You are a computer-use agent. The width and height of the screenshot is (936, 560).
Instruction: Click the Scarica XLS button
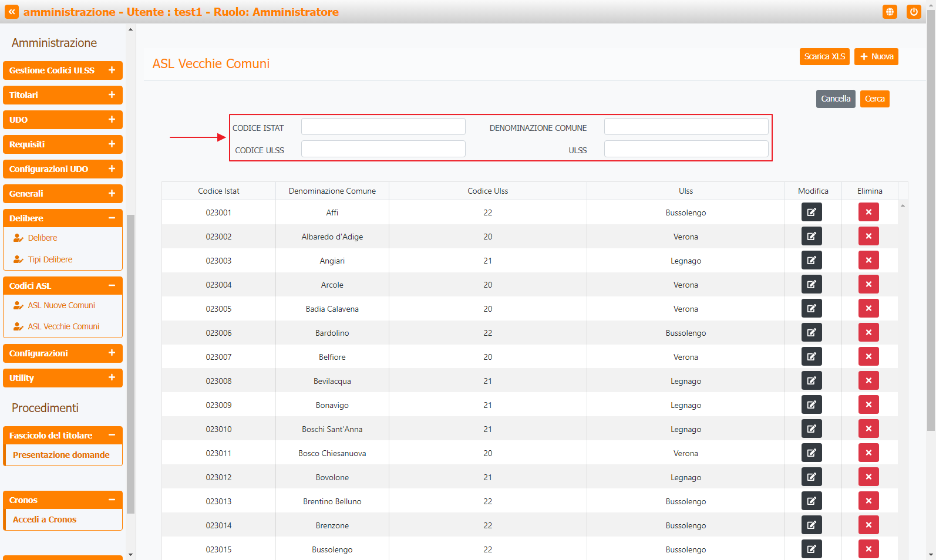click(x=824, y=56)
